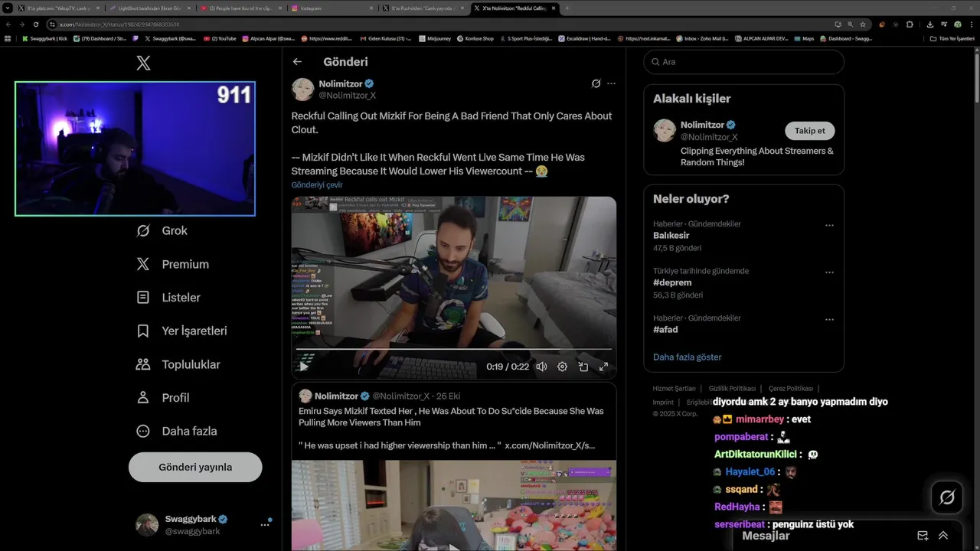Enable picture-in-picture on the video
The image size is (980, 551).
pos(583,367)
